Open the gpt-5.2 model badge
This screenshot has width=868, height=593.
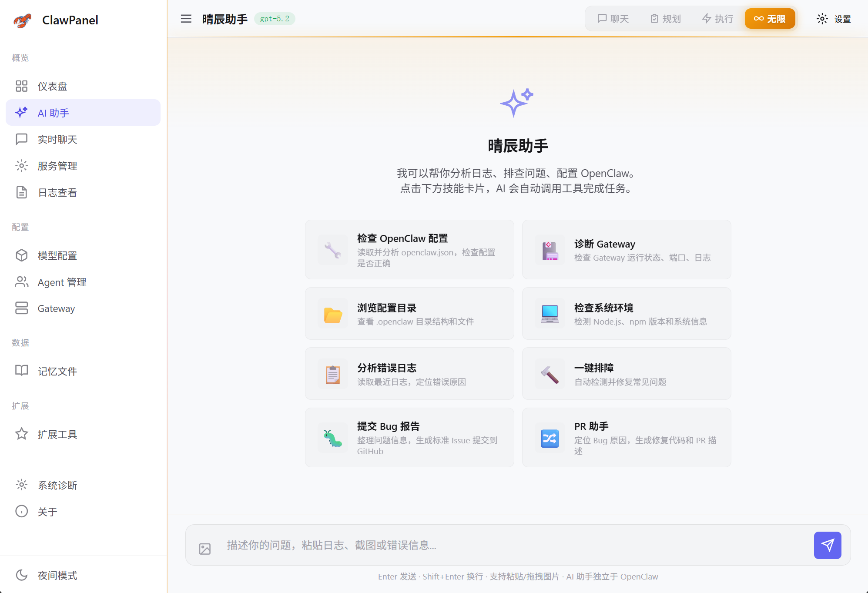pos(275,19)
